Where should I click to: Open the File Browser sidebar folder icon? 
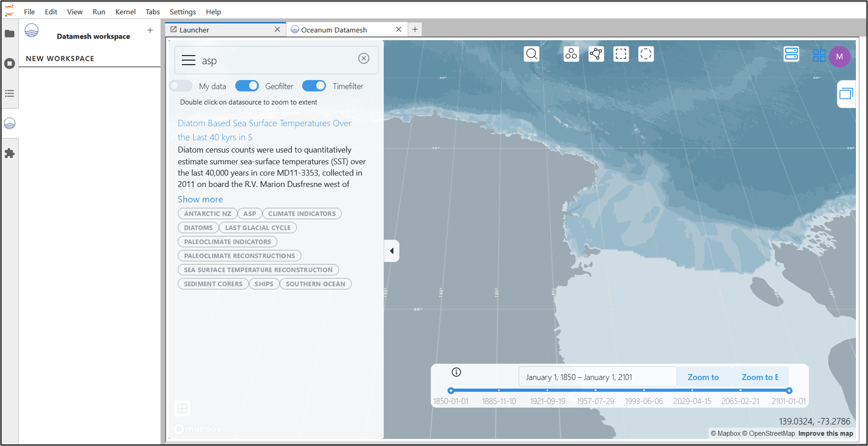click(9, 34)
